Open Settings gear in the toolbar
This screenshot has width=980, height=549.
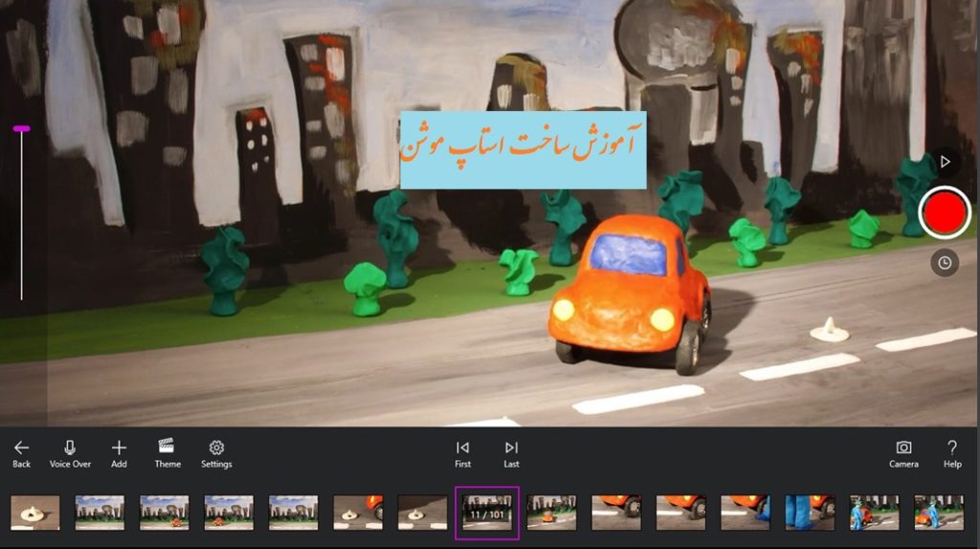(x=216, y=452)
